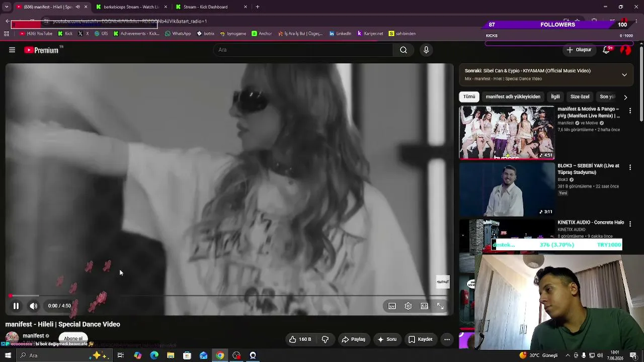Image resolution: width=644 pixels, height=362 pixels.
Task: Like the video showing 160 B
Action: [x=300, y=339]
